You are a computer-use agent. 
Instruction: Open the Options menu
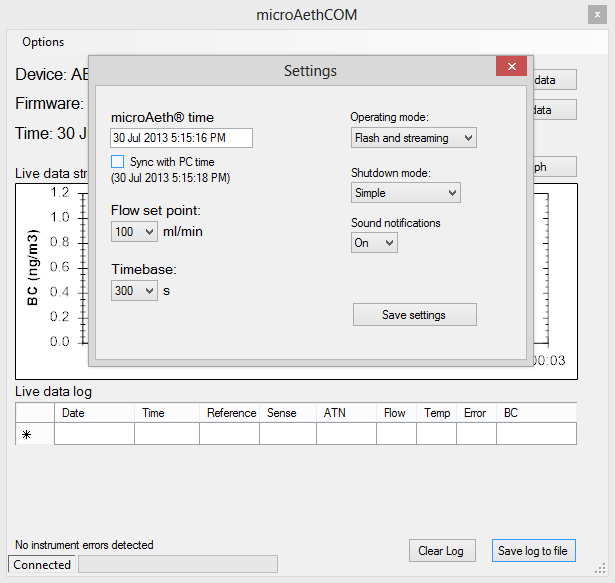pyautogui.click(x=43, y=42)
